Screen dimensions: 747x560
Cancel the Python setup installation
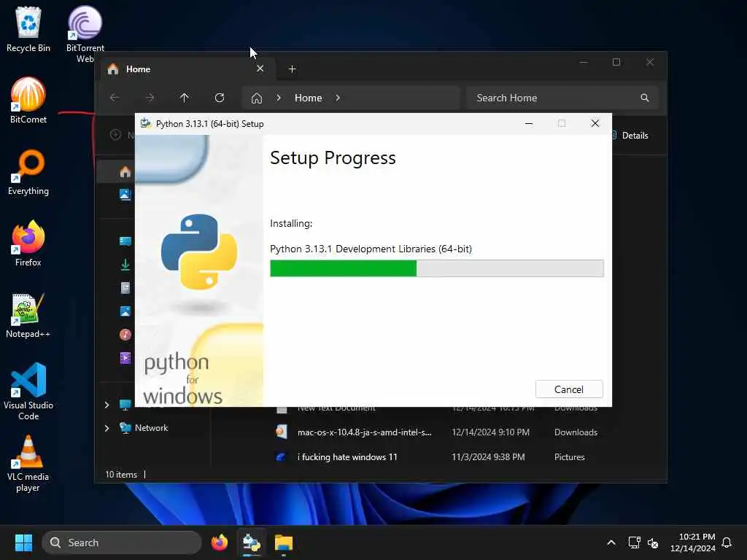(x=569, y=389)
